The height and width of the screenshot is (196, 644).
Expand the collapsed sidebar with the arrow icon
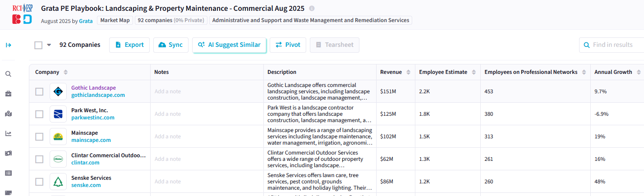[8, 45]
